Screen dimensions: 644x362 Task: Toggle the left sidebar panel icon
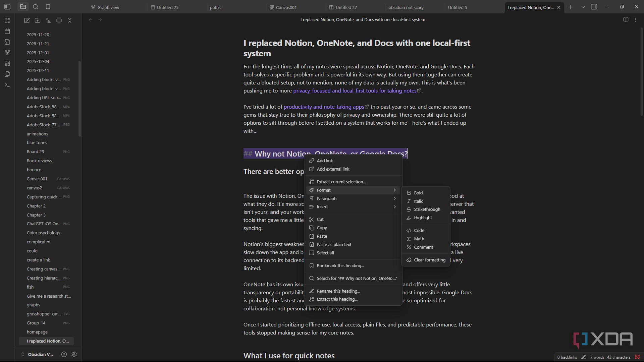click(7, 7)
